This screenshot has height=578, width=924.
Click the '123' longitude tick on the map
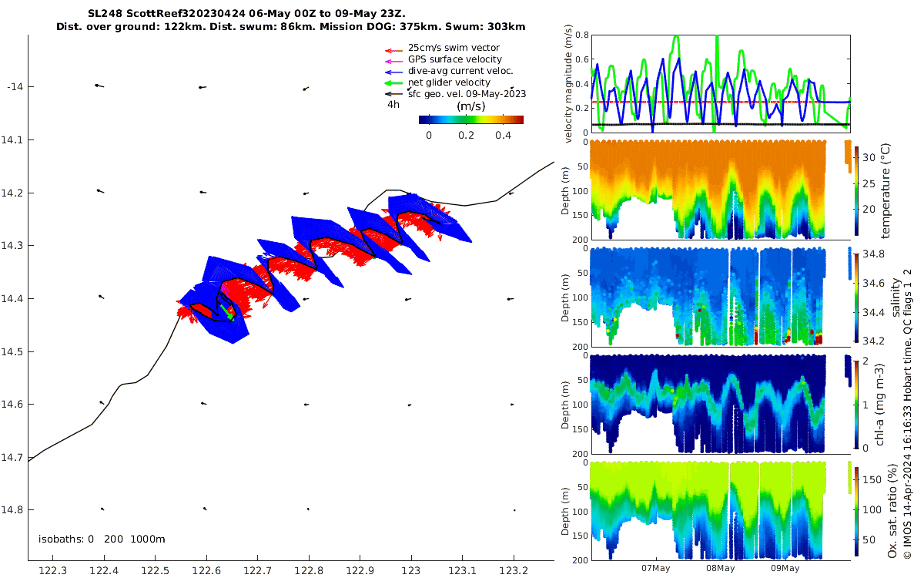[x=411, y=570]
